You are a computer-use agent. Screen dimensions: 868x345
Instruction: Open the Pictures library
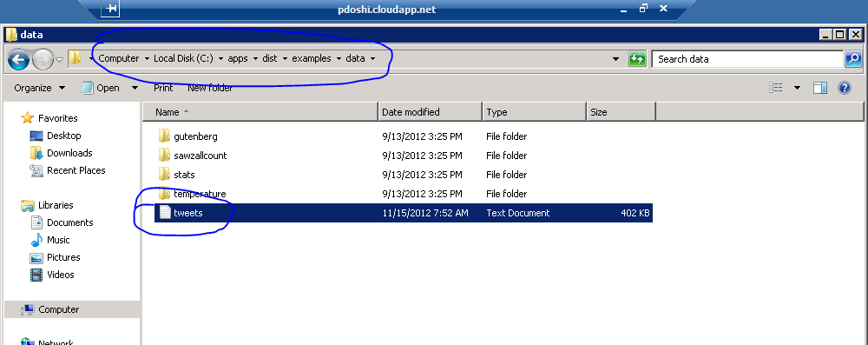pyautogui.click(x=63, y=257)
